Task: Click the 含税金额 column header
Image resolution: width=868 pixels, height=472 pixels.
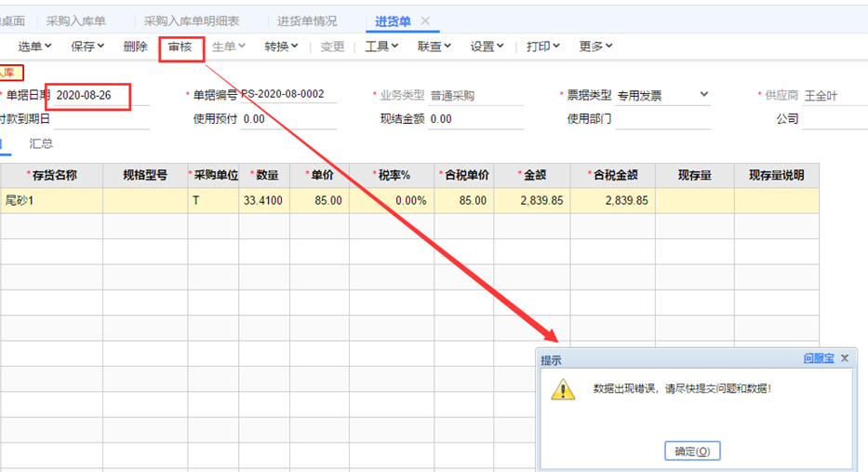Action: pos(613,176)
